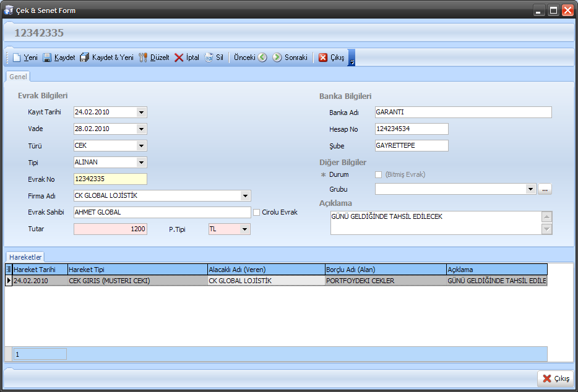
Task: Click the Kaydet floppy disk icon
Action: coord(47,58)
